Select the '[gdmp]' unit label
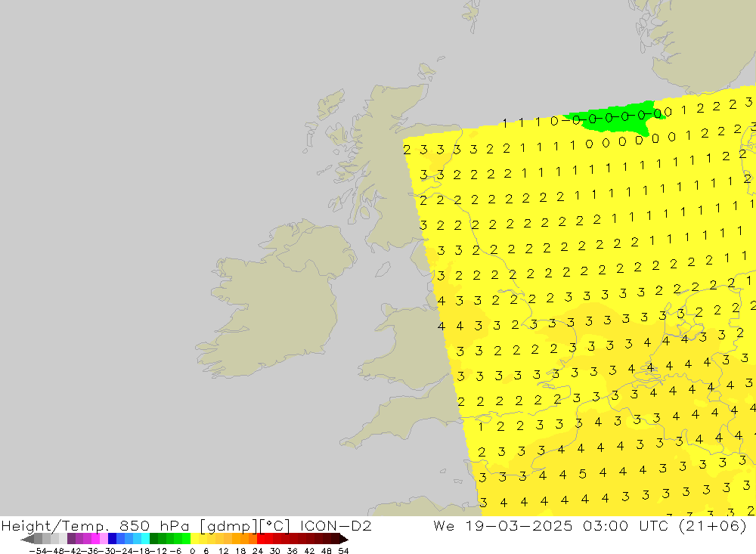This screenshot has height=554, width=756. click(228, 525)
